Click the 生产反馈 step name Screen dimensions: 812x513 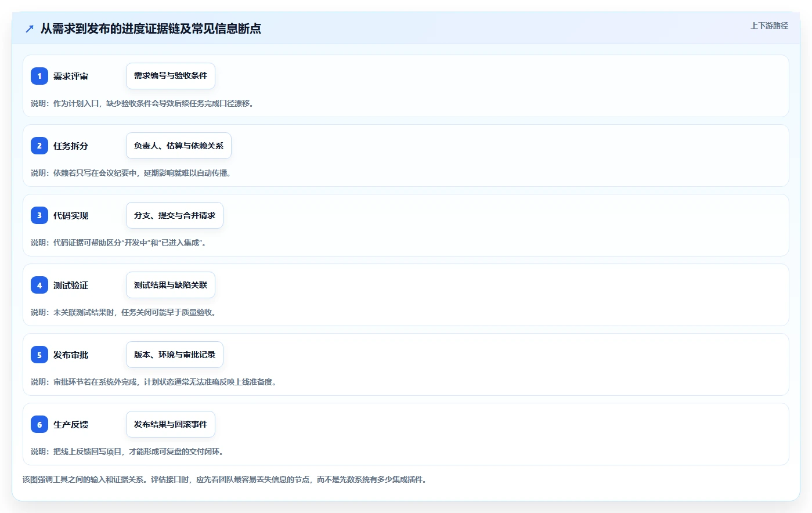[71, 424]
